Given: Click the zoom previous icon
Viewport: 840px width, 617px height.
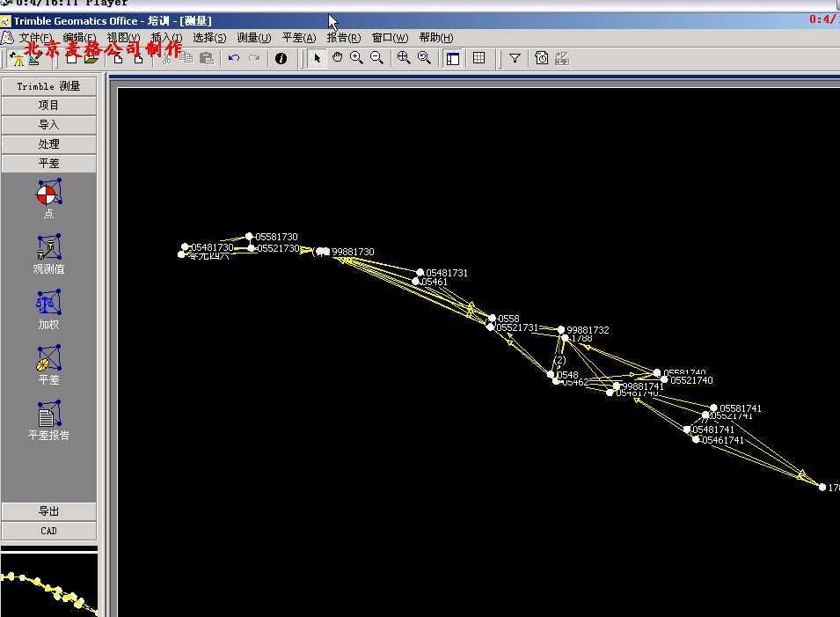Looking at the screenshot, I should tap(424, 58).
